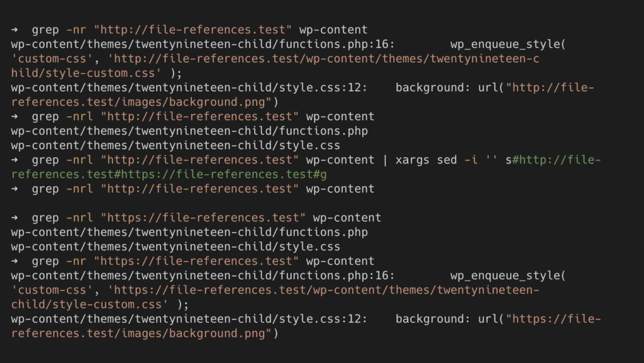Click functions.php path listed under the https grep -nrl
This screenshot has width=644, height=363.
189,232
